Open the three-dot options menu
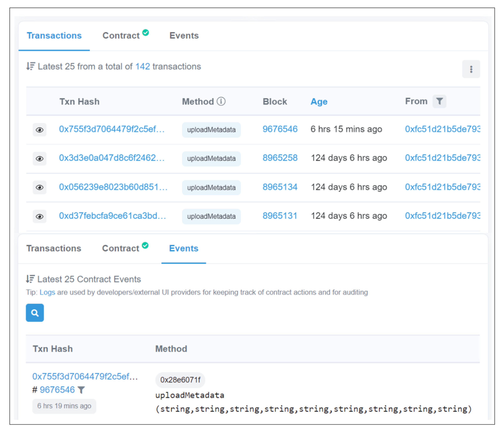Viewport: 504px width, 434px height. coord(471,69)
